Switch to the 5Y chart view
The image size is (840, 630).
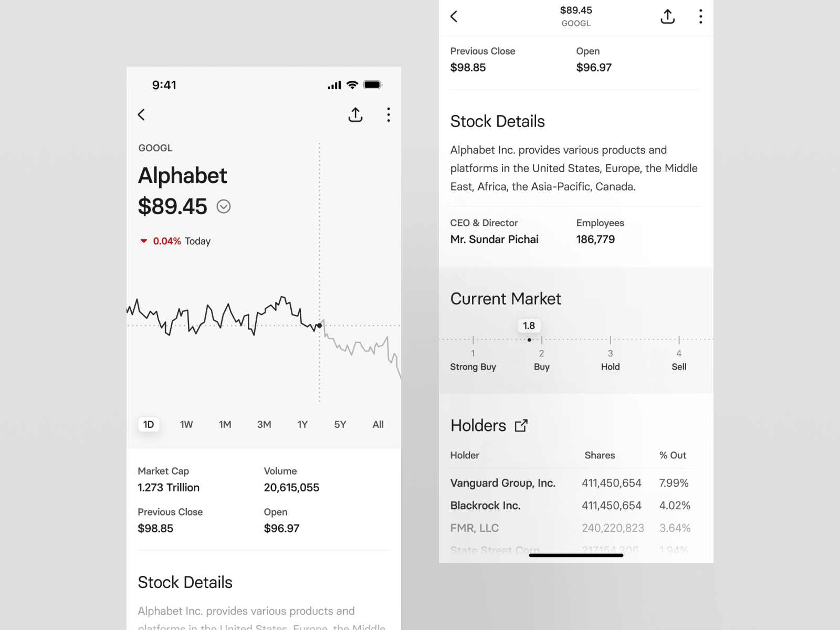coord(340,424)
